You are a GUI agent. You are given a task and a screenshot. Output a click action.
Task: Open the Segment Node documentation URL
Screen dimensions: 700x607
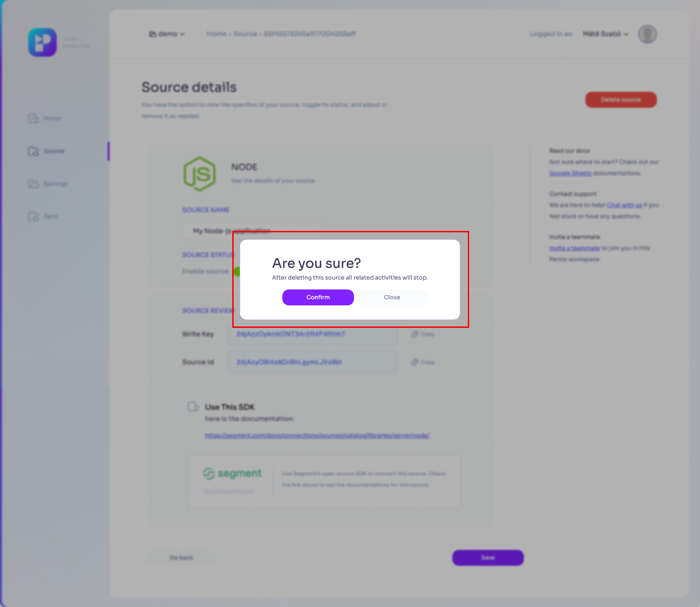coord(317,436)
